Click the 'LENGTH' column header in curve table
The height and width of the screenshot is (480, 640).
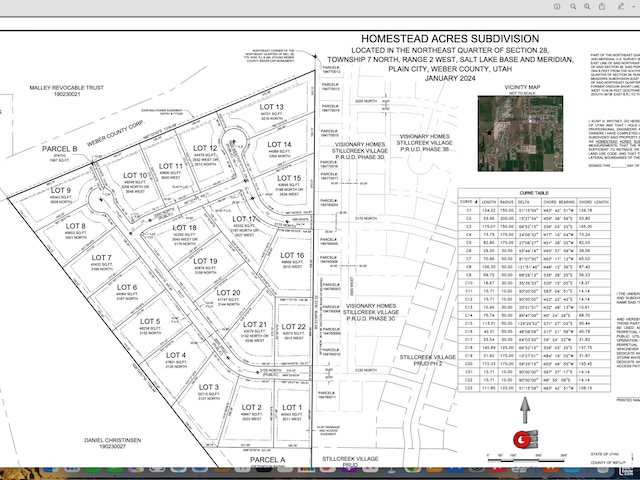click(x=489, y=202)
